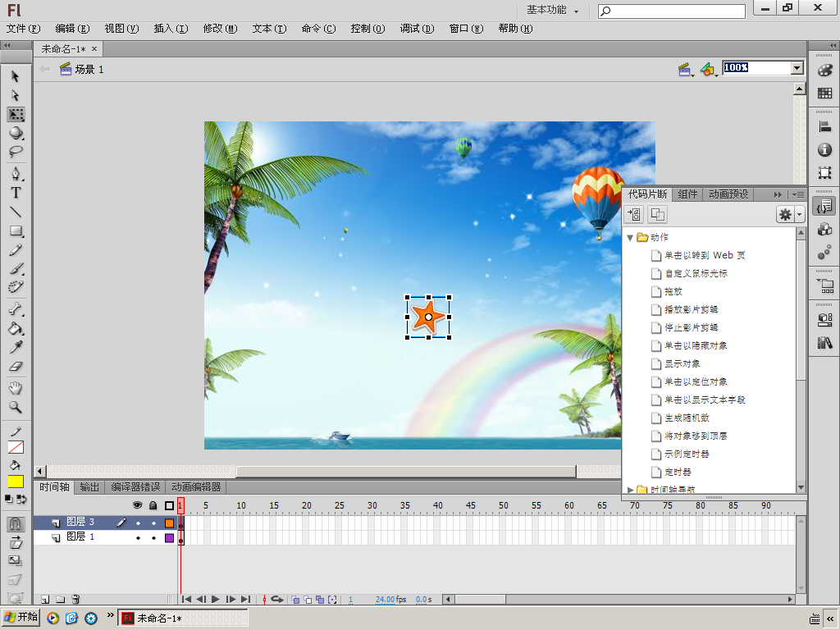The image size is (840, 630).
Task: Select the Eraser tool
Action: pyautogui.click(x=16, y=367)
